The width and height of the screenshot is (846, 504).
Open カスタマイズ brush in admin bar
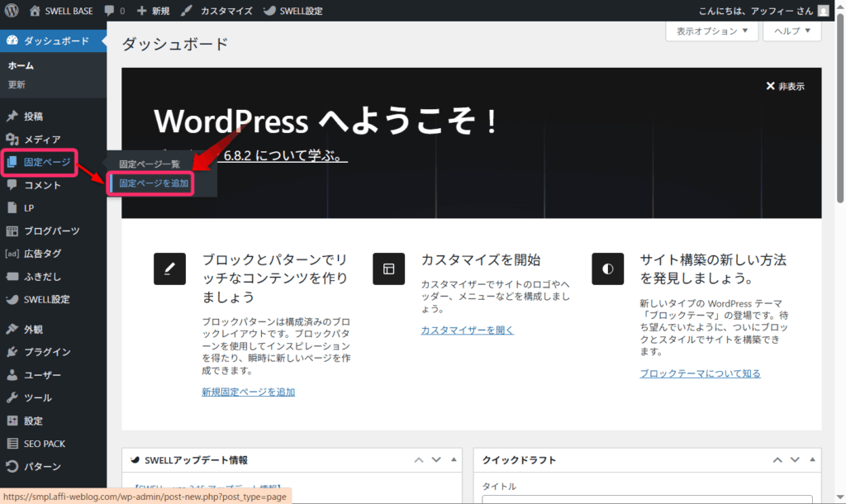coord(186,10)
